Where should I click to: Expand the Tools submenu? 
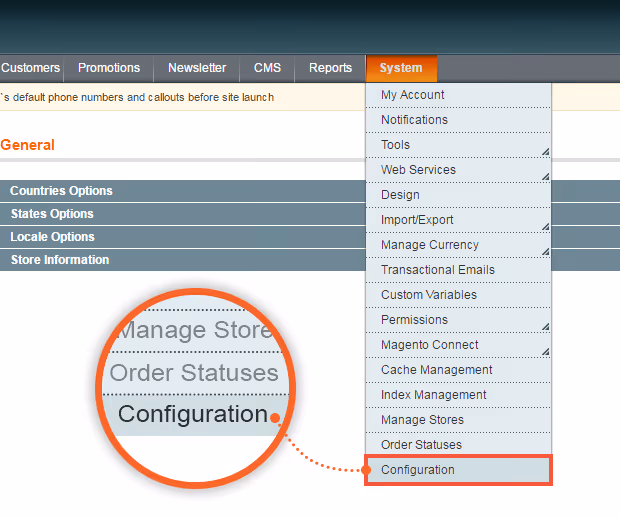pyautogui.click(x=458, y=145)
